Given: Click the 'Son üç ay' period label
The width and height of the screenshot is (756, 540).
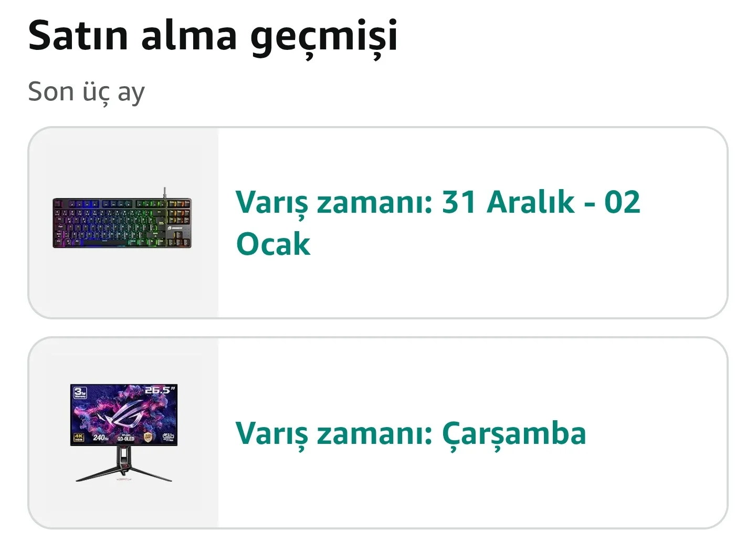Looking at the screenshot, I should tap(86, 92).
